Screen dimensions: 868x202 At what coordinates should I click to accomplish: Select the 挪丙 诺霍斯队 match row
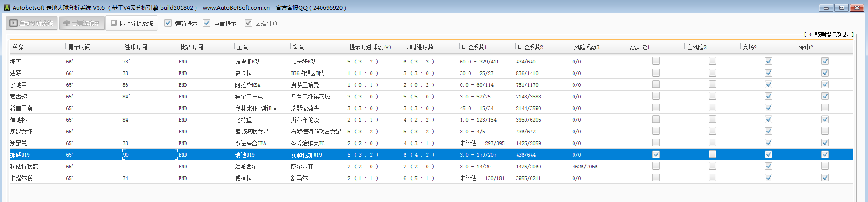click(x=247, y=62)
